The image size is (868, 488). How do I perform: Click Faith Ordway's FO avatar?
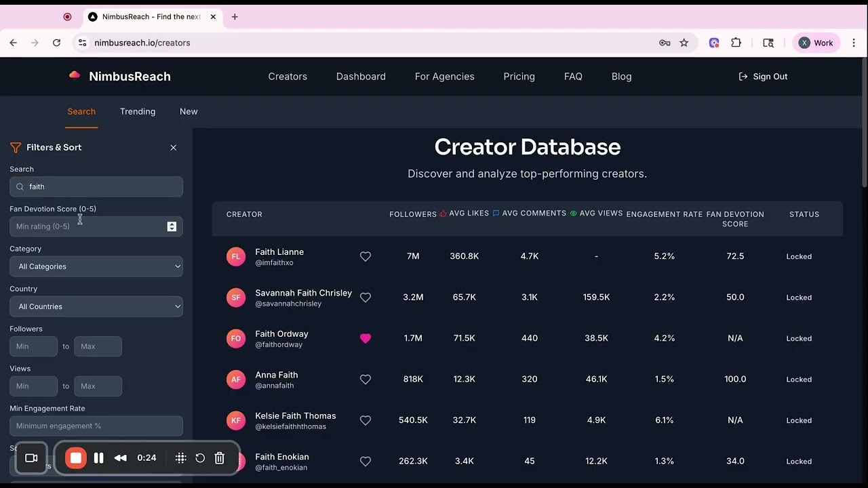click(236, 338)
